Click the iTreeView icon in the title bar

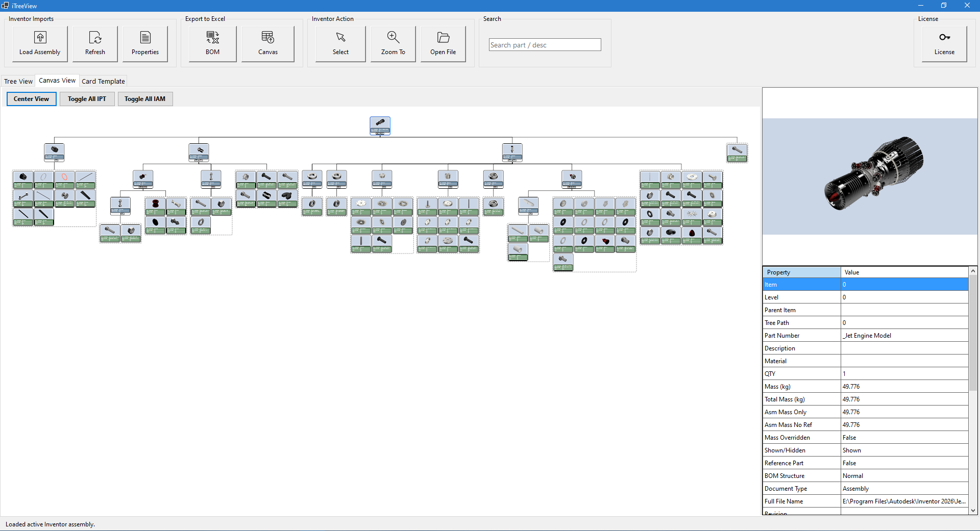[x=5, y=5]
